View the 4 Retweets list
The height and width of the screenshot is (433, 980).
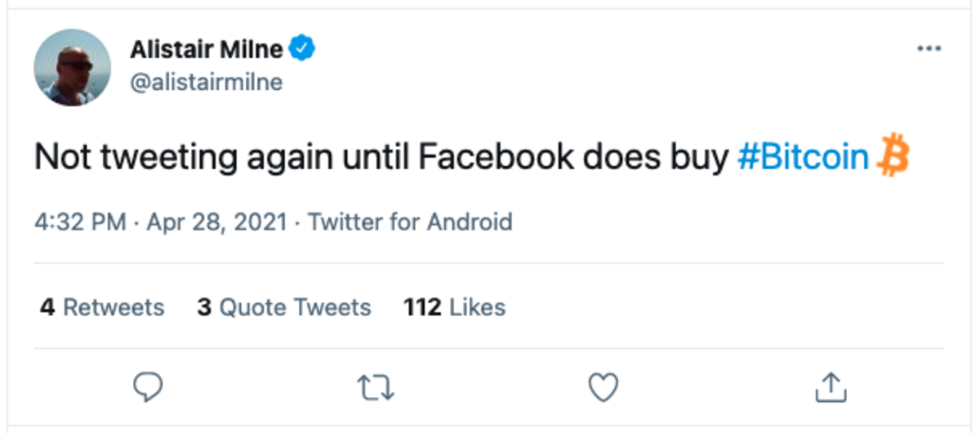(103, 307)
